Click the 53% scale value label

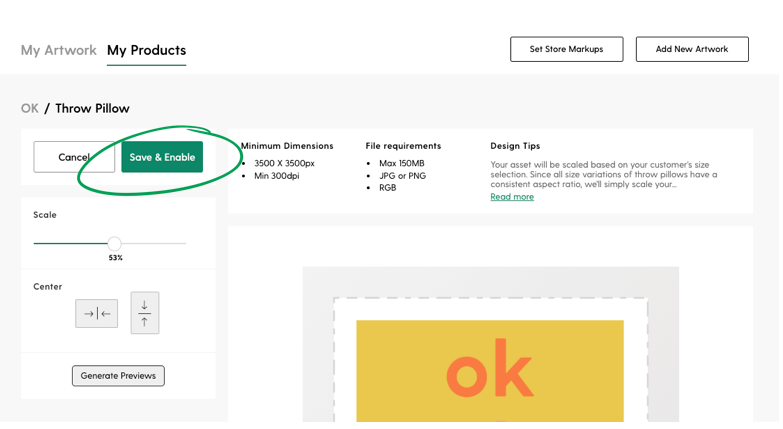click(x=115, y=258)
